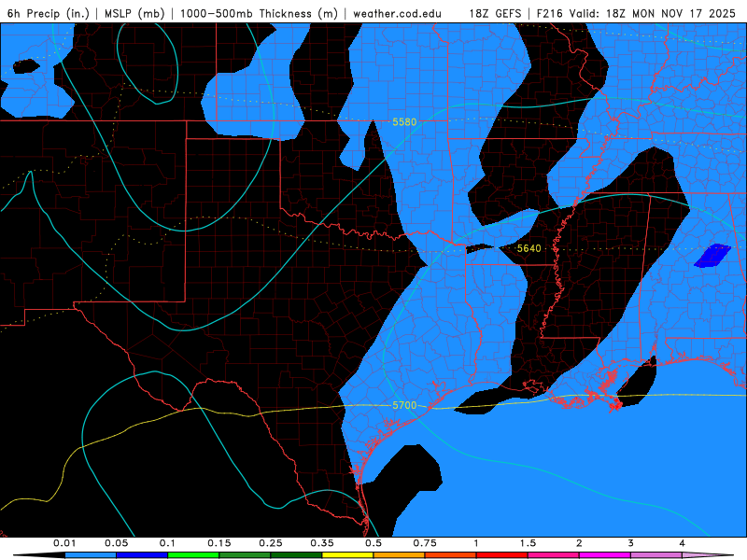
Task: Click the 5580 thickness contour label
Action: (x=404, y=122)
